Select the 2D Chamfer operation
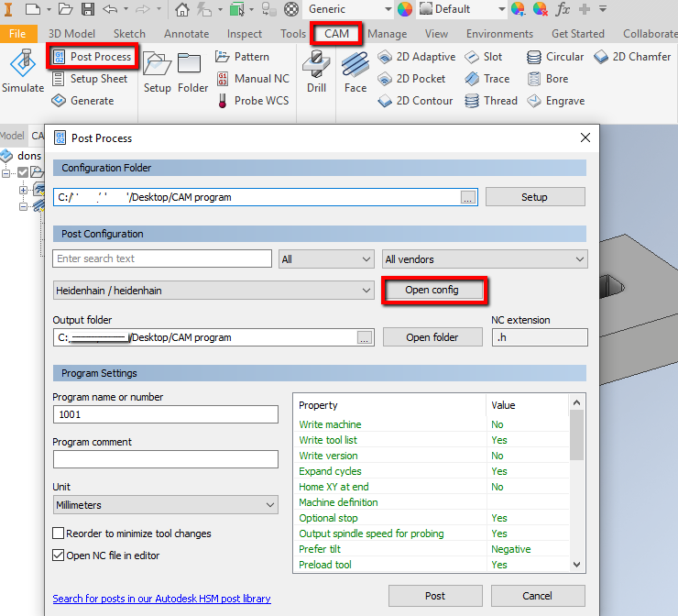678x616 pixels. [632, 57]
